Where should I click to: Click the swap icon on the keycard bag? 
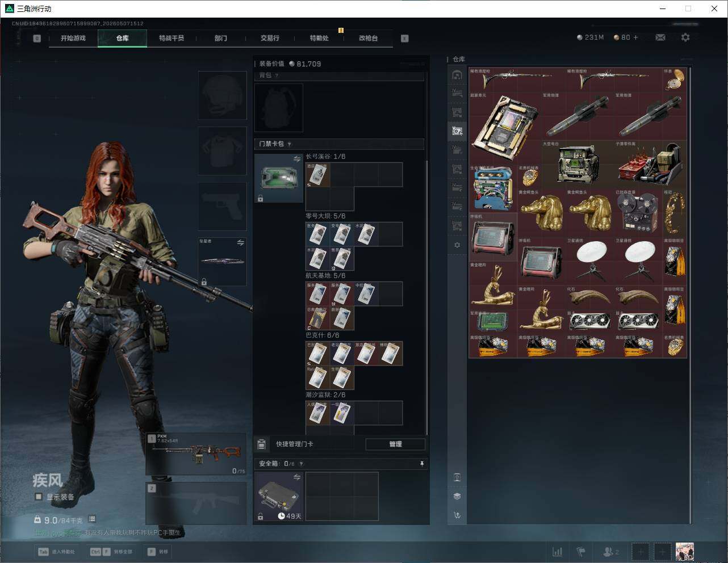[297, 159]
